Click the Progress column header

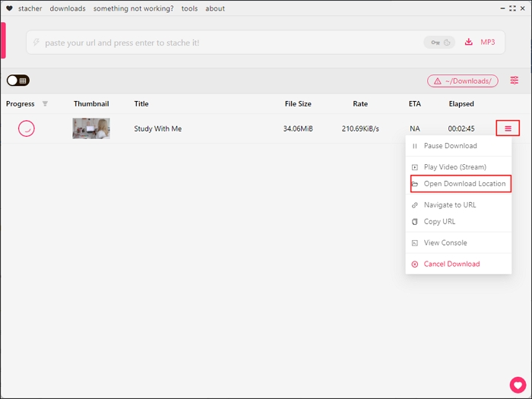pyautogui.click(x=20, y=104)
